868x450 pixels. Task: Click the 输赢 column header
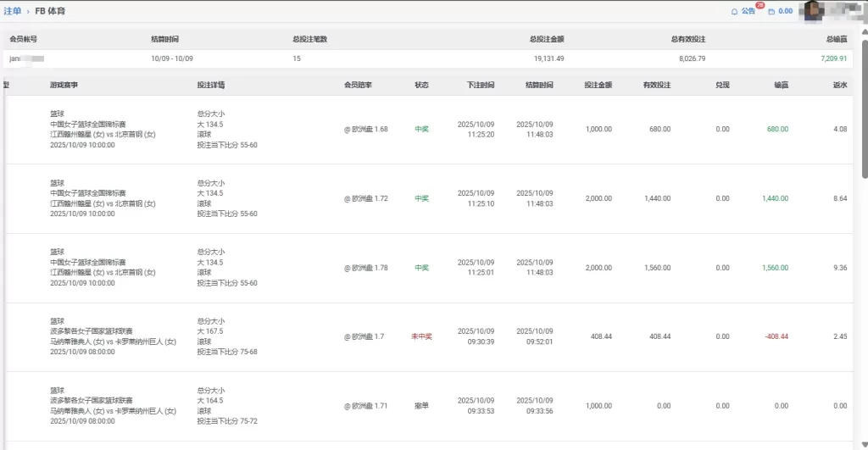click(781, 85)
